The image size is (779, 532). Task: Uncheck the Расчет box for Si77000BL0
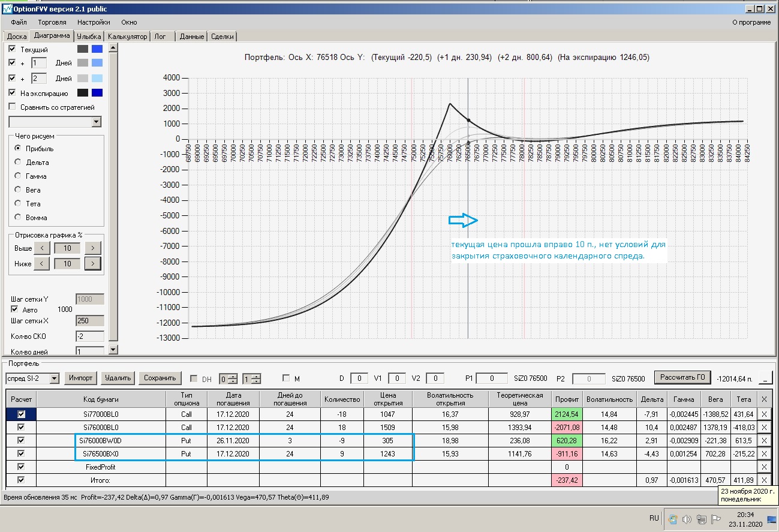point(21,414)
